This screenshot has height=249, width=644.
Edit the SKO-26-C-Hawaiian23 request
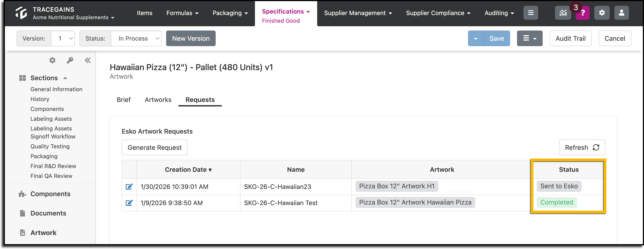pos(129,186)
